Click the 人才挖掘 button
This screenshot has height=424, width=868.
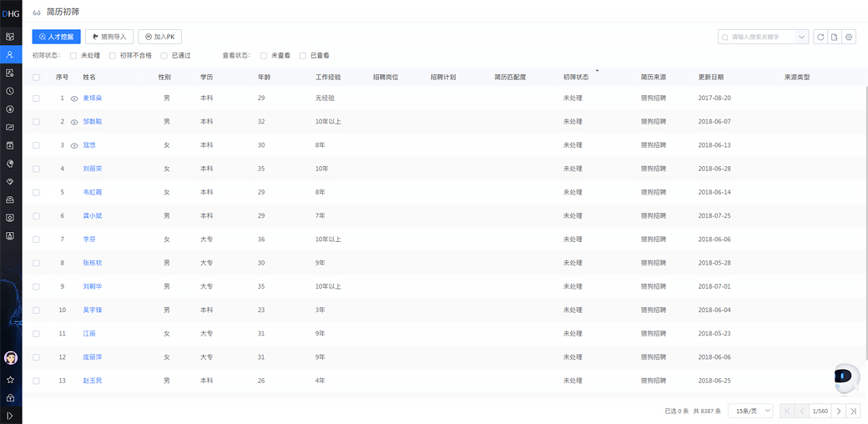point(56,37)
